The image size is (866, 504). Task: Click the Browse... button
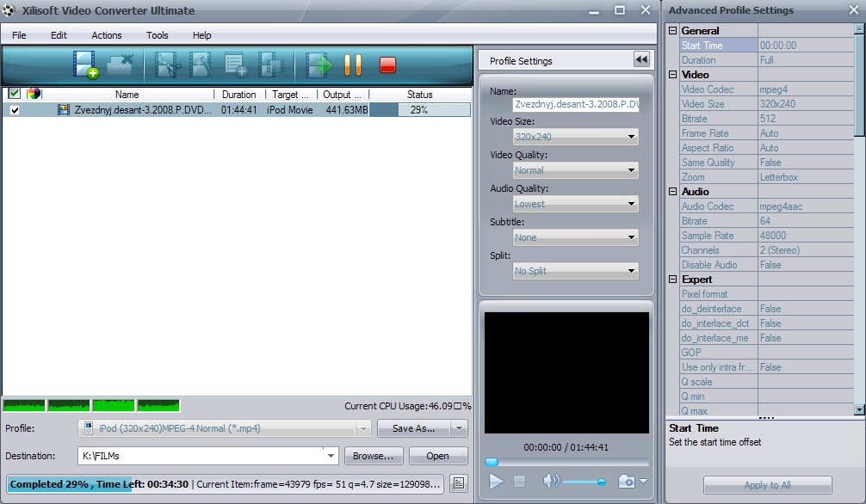(x=374, y=456)
